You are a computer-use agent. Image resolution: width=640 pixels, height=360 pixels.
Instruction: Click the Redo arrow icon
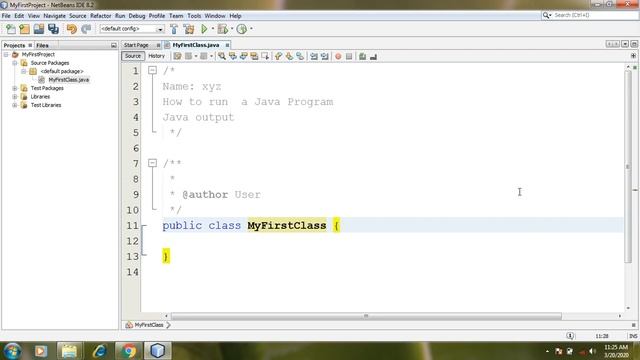coord(86,29)
